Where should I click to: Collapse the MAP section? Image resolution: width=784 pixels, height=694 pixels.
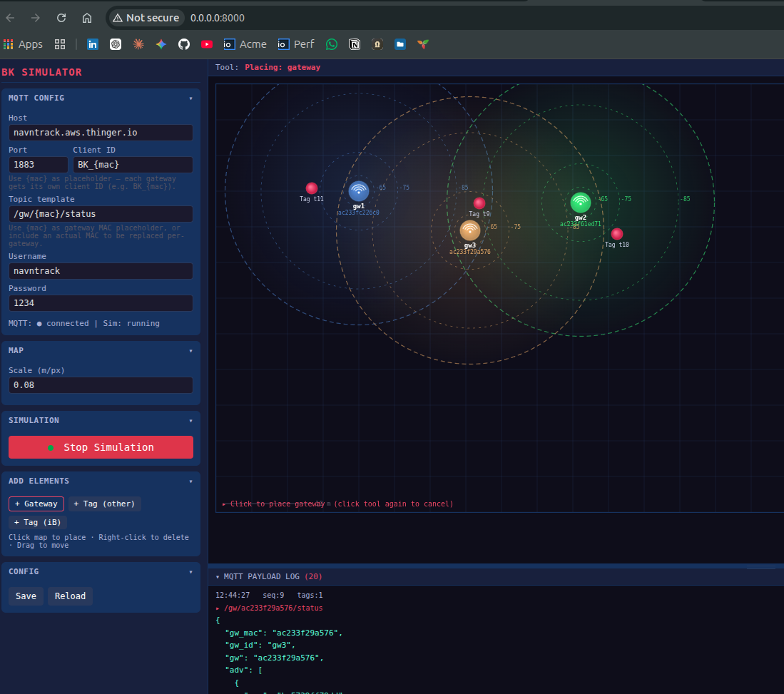pos(191,351)
